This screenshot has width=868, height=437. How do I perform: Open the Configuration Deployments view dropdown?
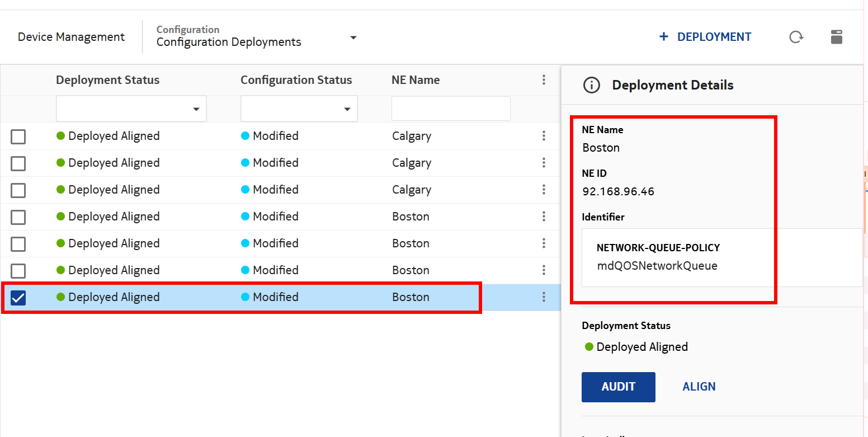click(353, 37)
